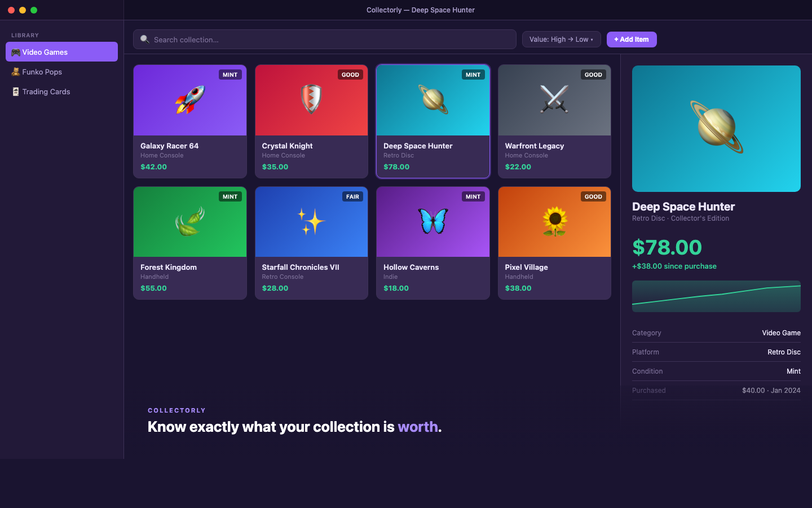The image size is (812, 508).
Task: Switch to the Funko Pops library section
Action: pos(42,72)
